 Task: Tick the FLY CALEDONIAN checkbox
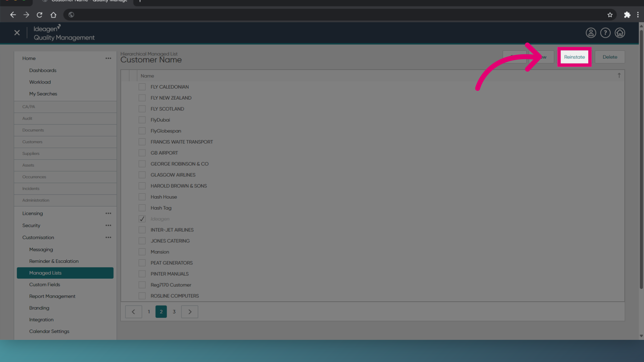pos(142,87)
